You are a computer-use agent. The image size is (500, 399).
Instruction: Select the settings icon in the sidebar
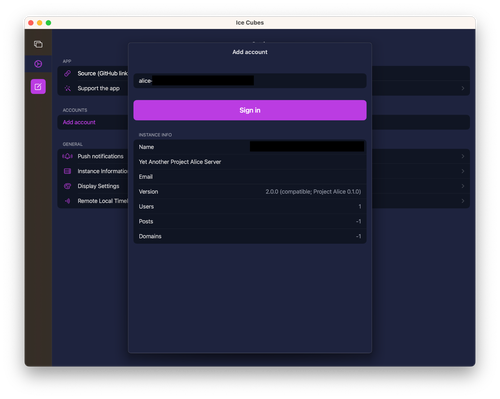click(x=38, y=64)
